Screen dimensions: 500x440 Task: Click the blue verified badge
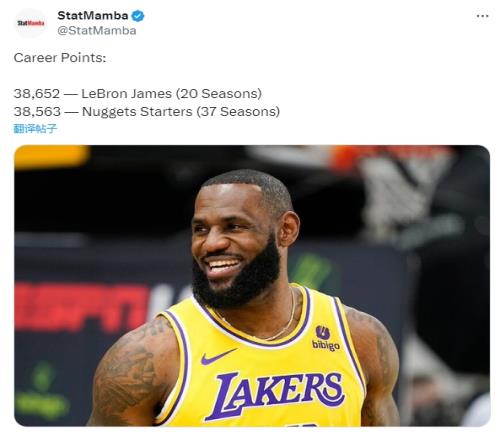pos(138,16)
